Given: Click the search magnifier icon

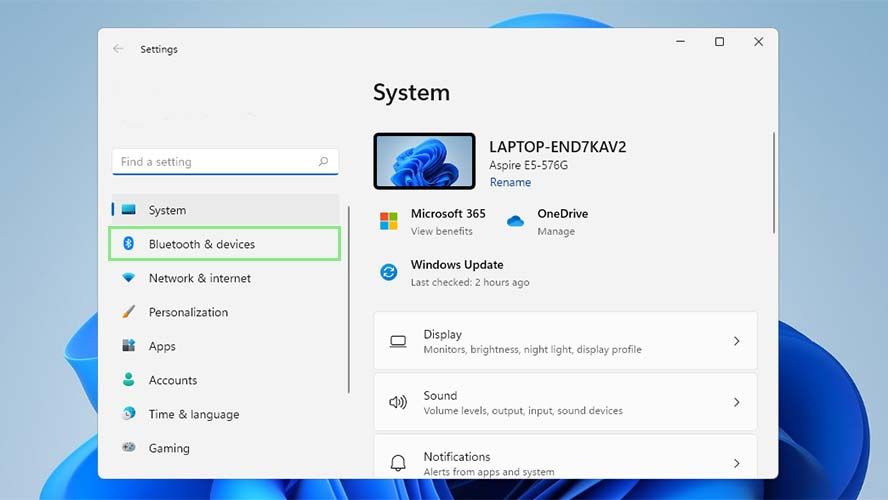Looking at the screenshot, I should (x=323, y=161).
